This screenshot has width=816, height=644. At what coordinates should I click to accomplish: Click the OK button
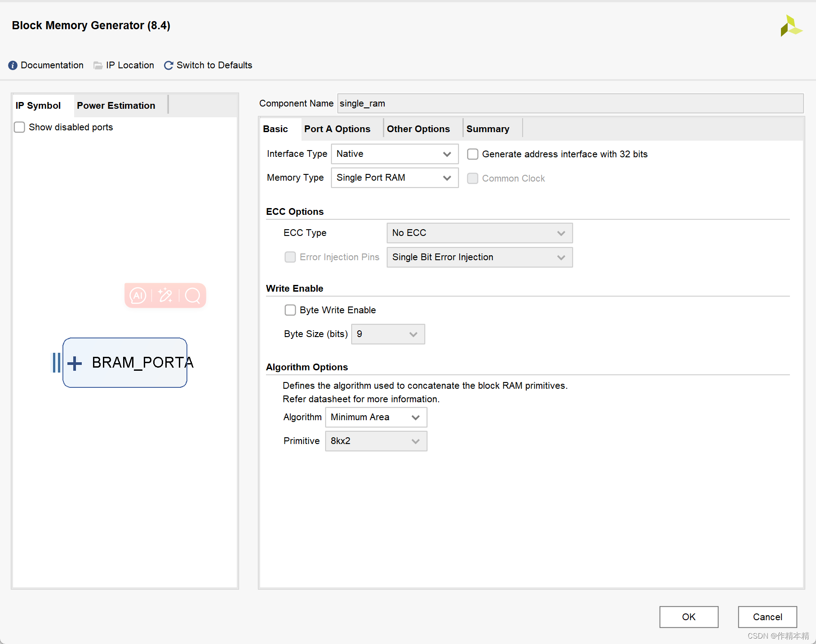(x=689, y=617)
